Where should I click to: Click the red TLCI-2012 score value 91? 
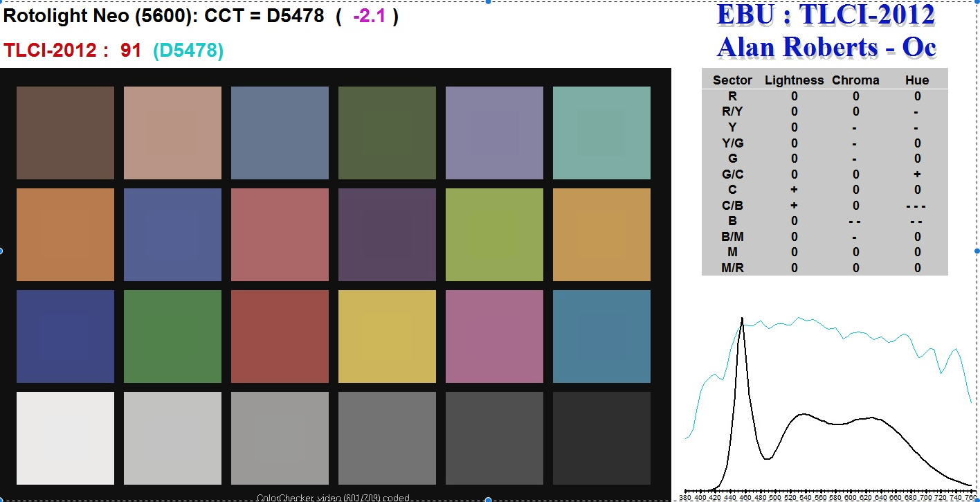click(131, 51)
